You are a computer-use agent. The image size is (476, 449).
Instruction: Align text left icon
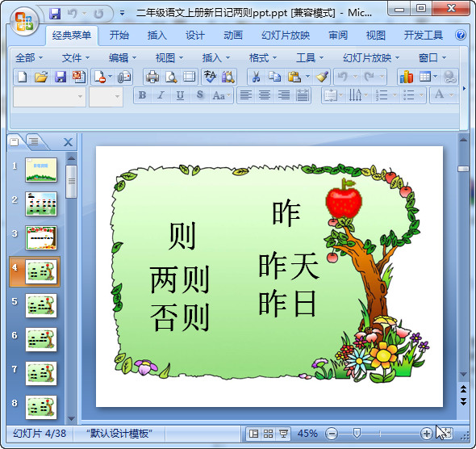[x=246, y=95]
